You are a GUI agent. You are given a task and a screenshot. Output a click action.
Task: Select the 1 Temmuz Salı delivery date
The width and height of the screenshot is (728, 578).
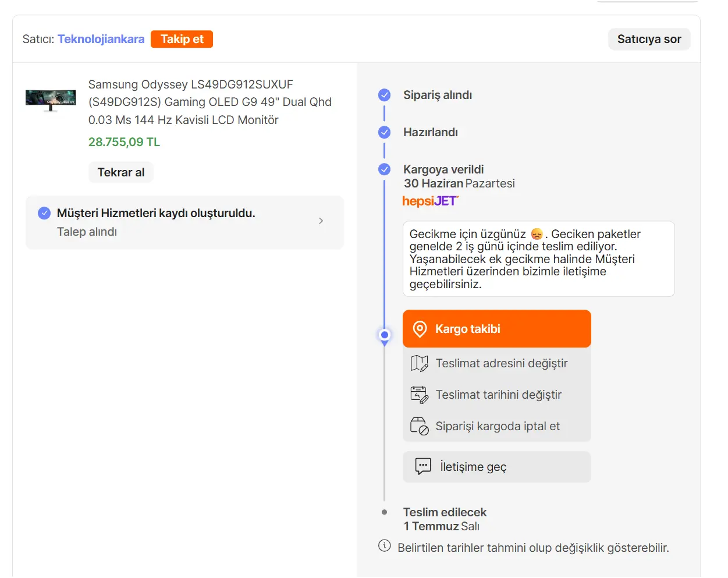coord(442,526)
